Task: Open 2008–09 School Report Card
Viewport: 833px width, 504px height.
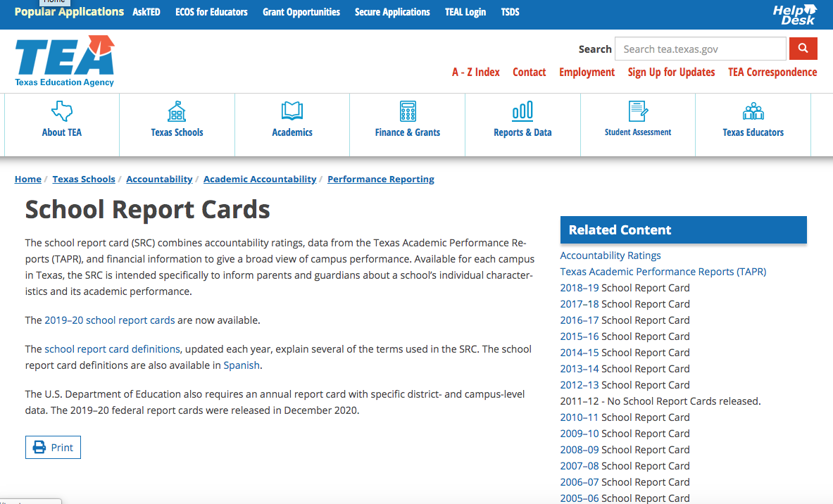Action: coord(579,450)
